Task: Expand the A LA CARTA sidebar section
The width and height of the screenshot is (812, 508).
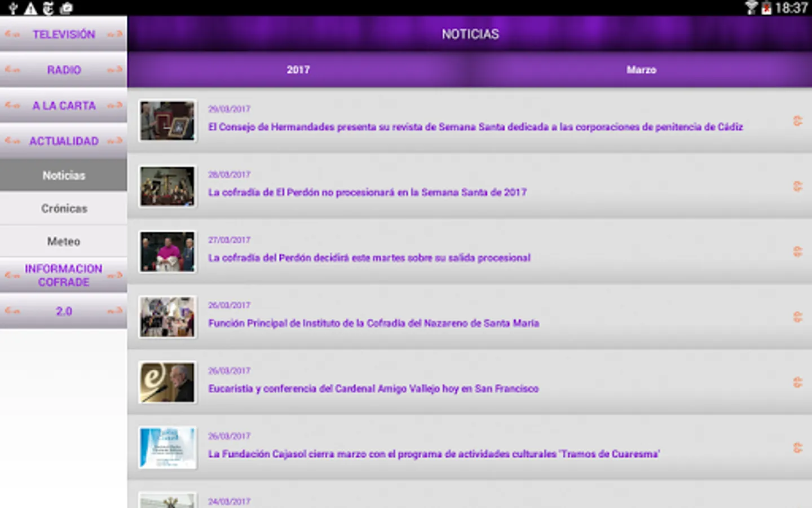Action: tap(63, 105)
